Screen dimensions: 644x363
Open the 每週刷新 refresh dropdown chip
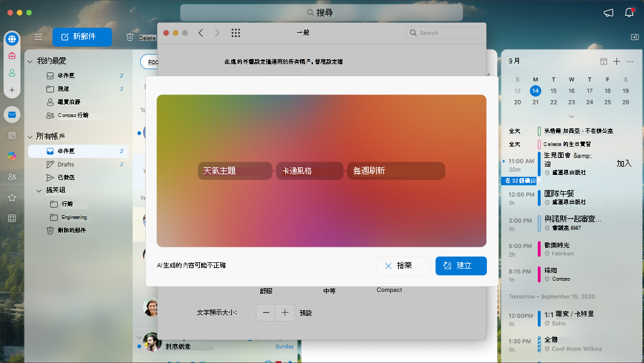(396, 170)
